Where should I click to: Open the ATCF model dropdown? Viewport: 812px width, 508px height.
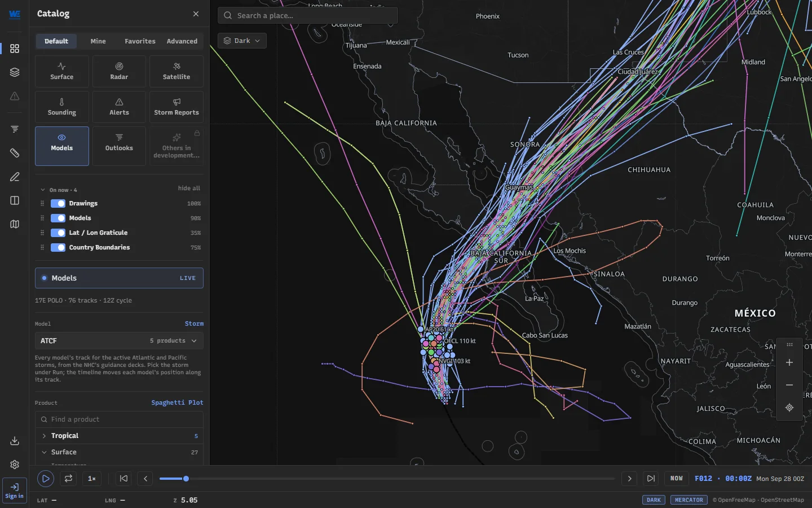point(119,341)
